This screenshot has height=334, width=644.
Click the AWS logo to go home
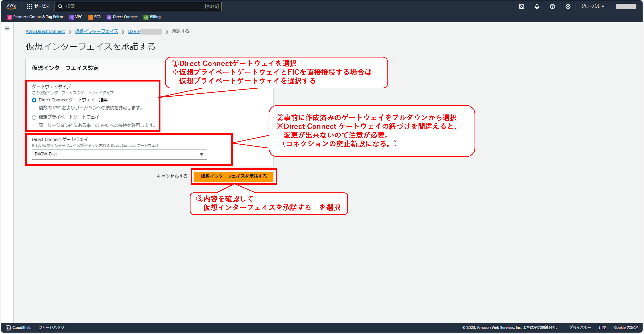tap(12, 6)
